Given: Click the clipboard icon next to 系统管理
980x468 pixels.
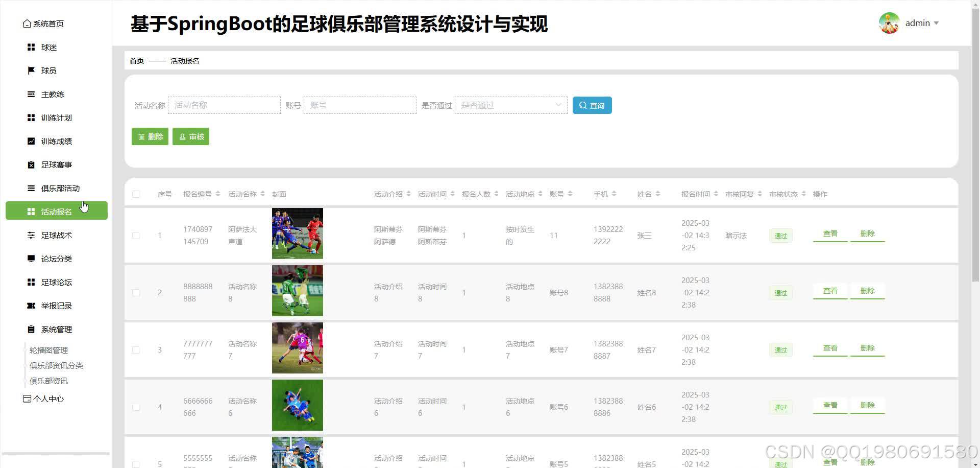Looking at the screenshot, I should pyautogui.click(x=31, y=329).
